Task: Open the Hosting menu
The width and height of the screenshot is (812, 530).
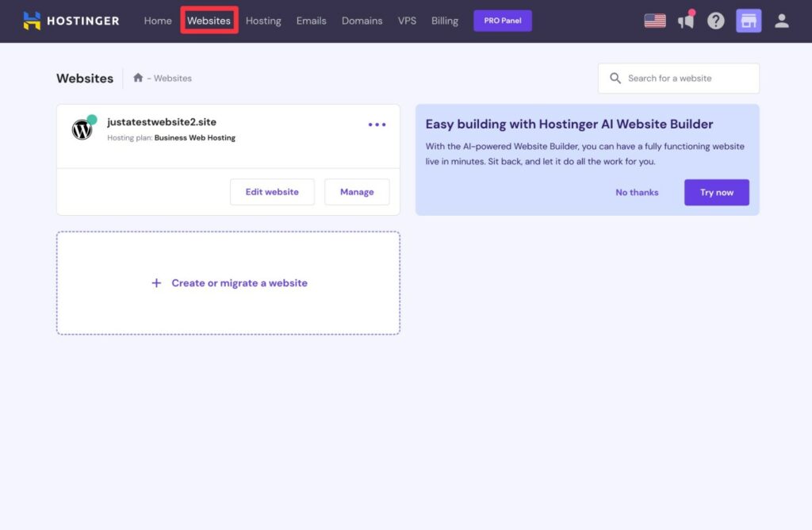Action: pos(263,21)
